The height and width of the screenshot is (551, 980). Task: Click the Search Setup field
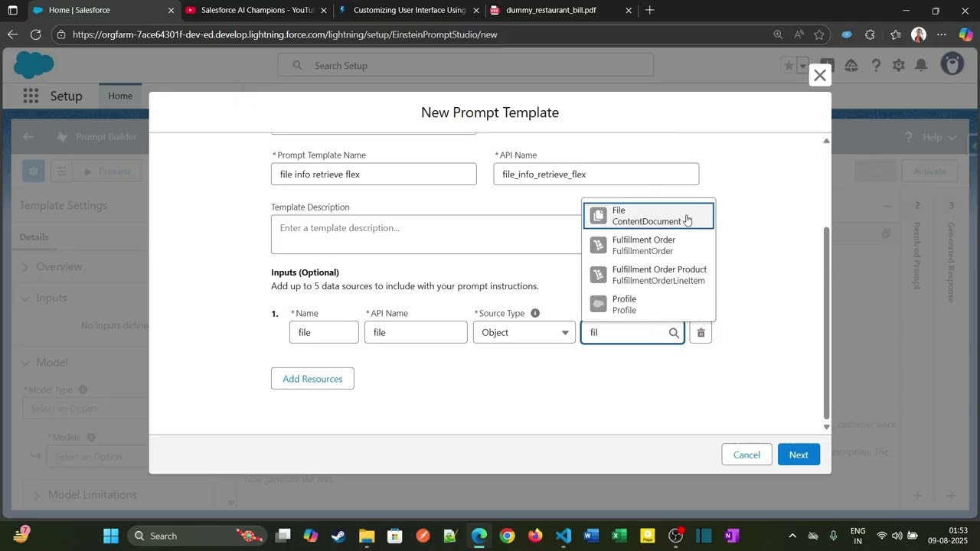coord(465,65)
